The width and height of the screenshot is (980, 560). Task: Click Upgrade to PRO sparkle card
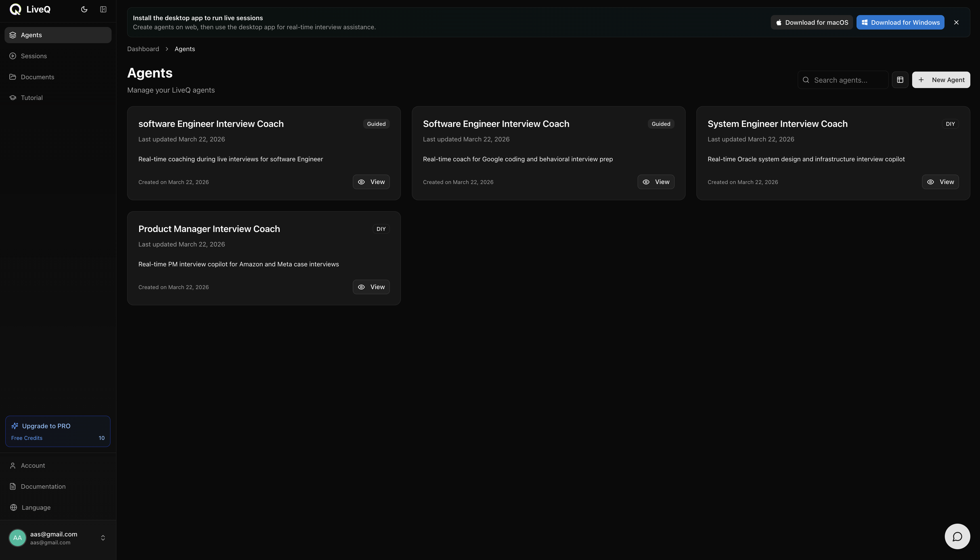[58, 431]
